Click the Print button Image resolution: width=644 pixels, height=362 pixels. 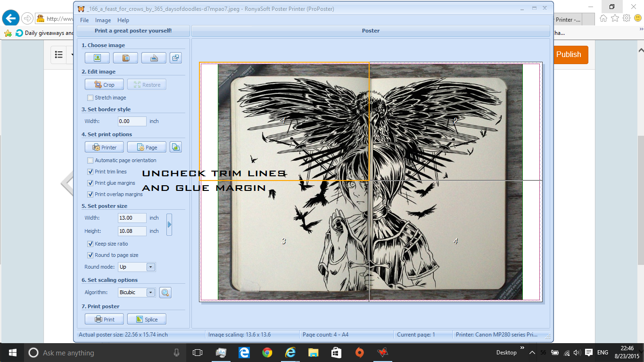(x=104, y=319)
